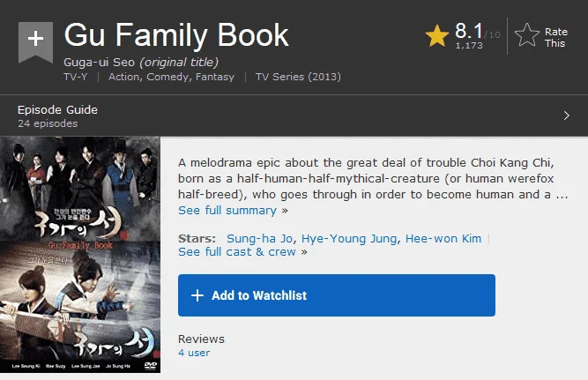Click the 1,173 ratings count
Image resolution: width=588 pixels, height=380 pixels.
(x=469, y=45)
